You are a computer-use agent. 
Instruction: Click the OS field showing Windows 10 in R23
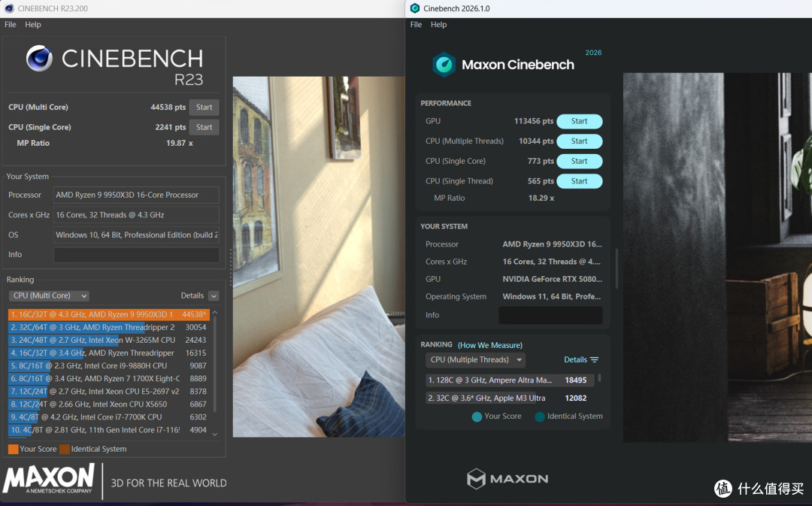[136, 235]
